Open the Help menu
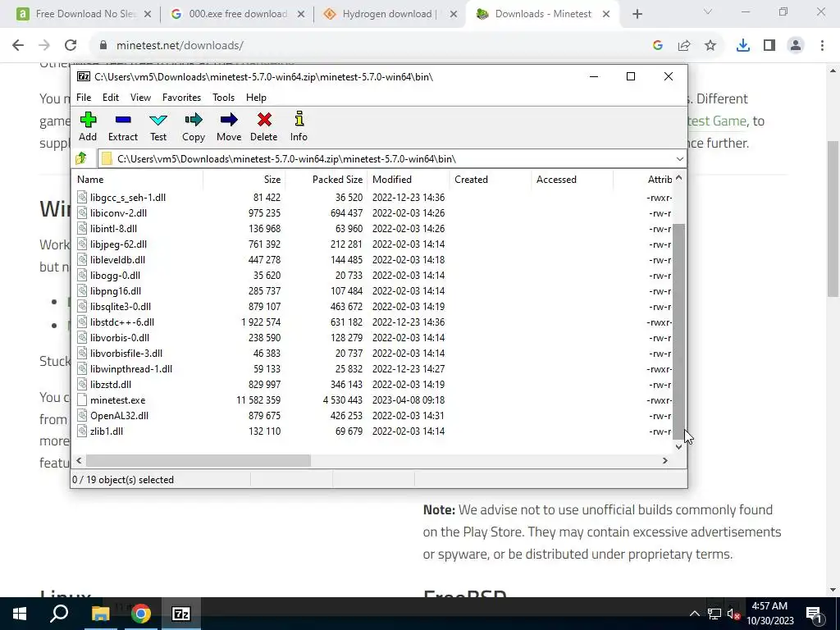Image resolution: width=840 pixels, height=630 pixels. point(256,98)
